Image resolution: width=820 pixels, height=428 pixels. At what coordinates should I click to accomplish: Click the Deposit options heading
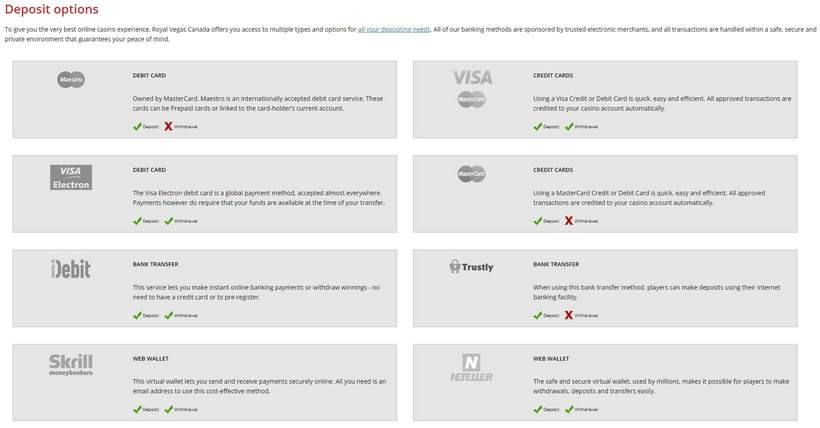pyautogui.click(x=51, y=9)
